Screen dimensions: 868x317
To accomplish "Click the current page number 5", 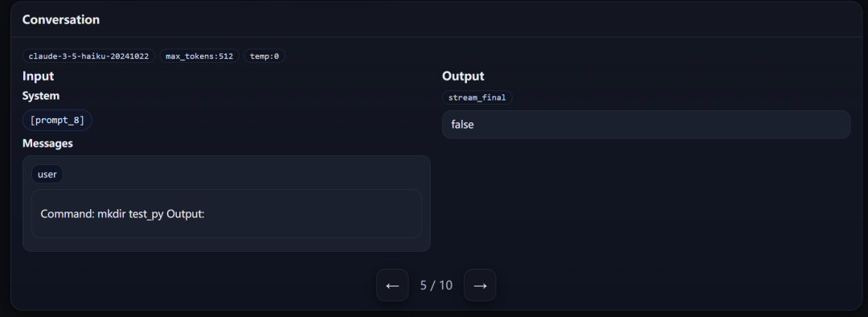I will click(x=424, y=286).
